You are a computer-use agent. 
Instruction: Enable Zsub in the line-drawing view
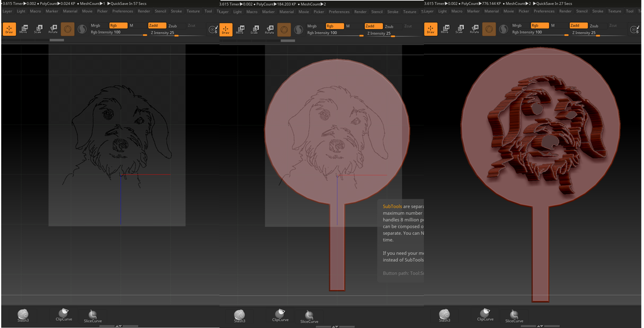[x=172, y=26]
